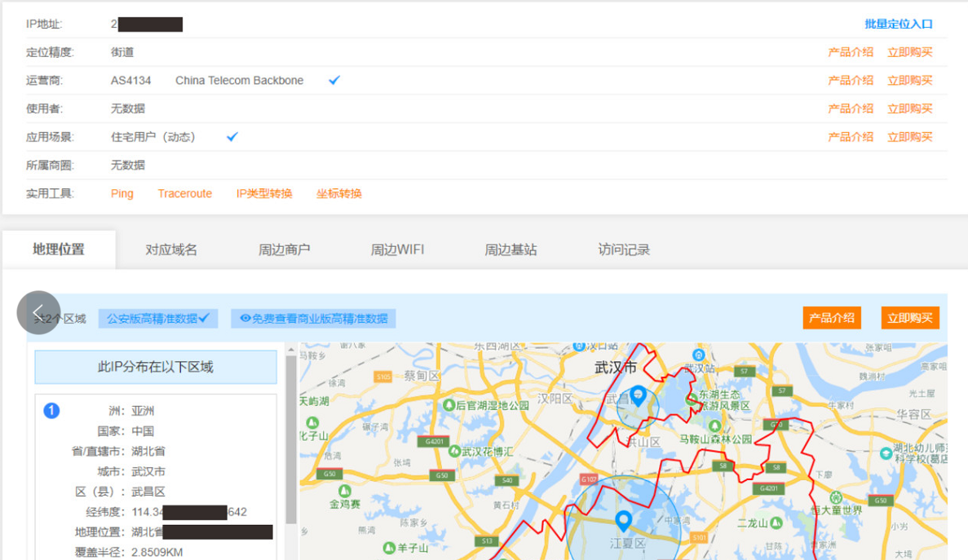Toggle 免费查看商业版高精准数据 eye option

coord(313,319)
